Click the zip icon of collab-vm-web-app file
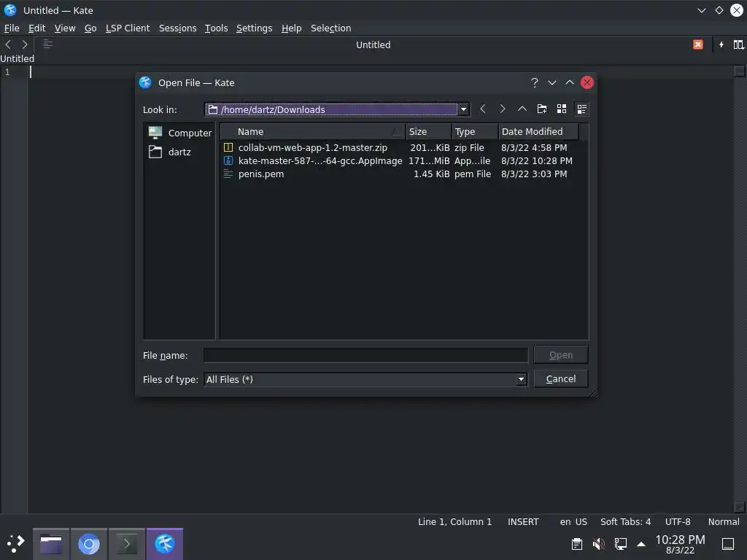 coord(228,147)
